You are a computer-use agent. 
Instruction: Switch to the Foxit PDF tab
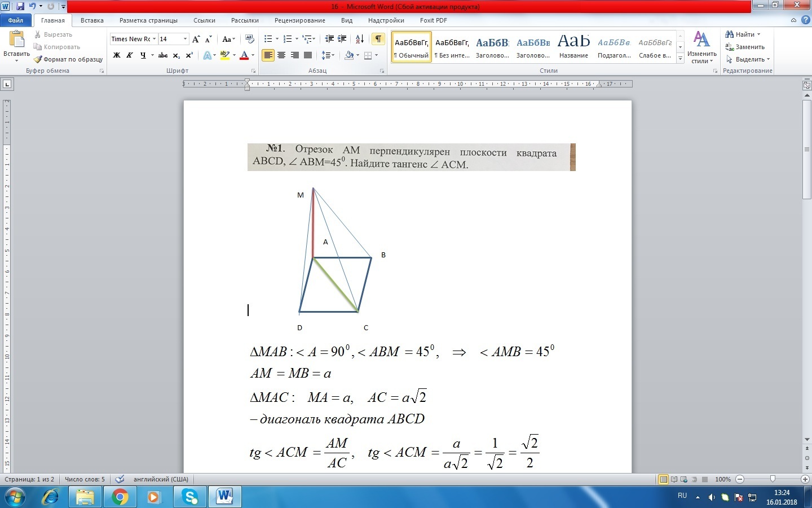pyautogui.click(x=434, y=20)
